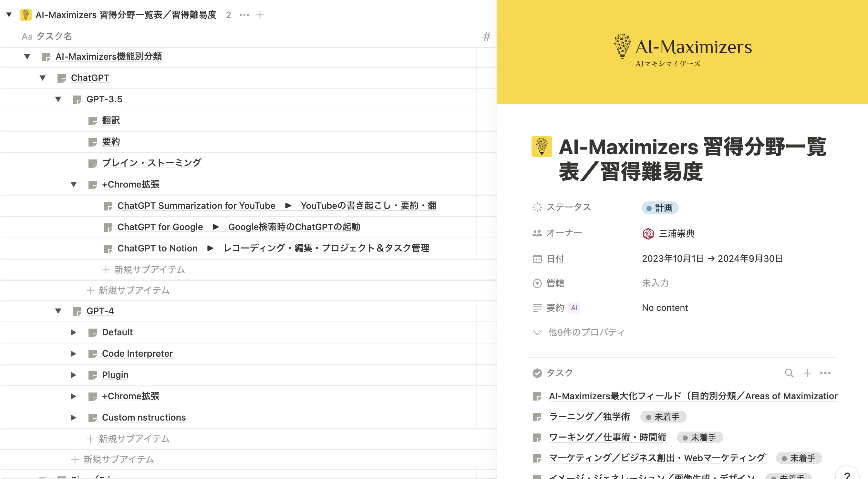Viewport: 868px width, 479px height.
Task: Open AI-Maximizers最大化フィールド task link
Action: pos(693,396)
